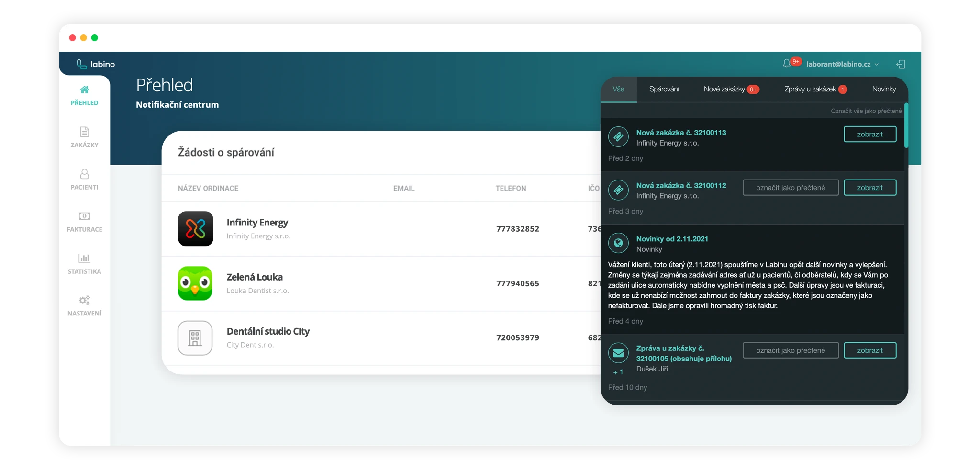Open Nová zakázka č. 32100112 title
The height and width of the screenshot is (472, 980).
coord(681,186)
